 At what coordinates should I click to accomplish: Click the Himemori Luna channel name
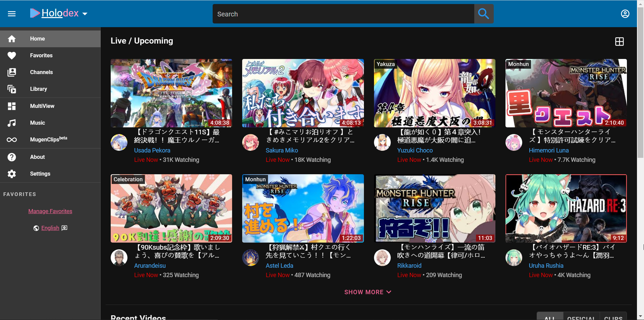pos(549,150)
